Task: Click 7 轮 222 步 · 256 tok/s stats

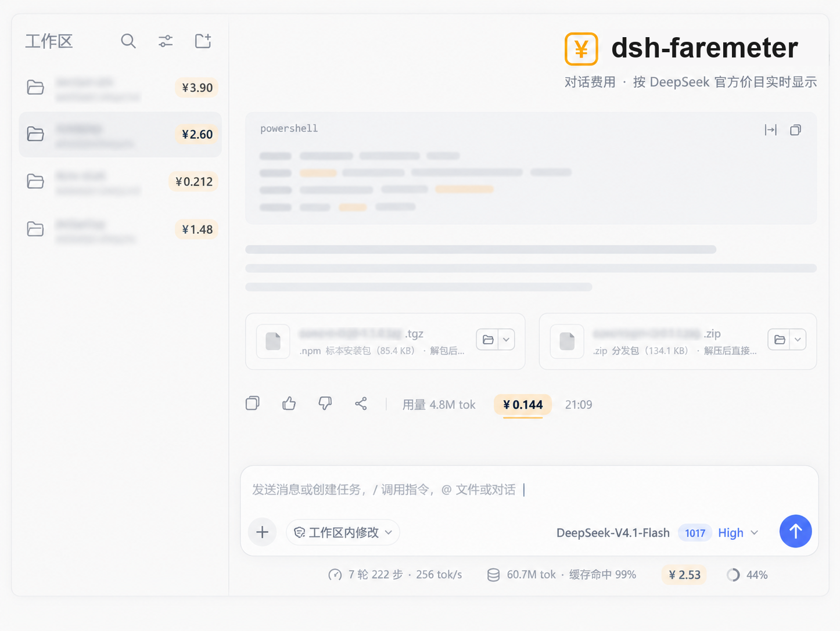Action: tap(405, 575)
